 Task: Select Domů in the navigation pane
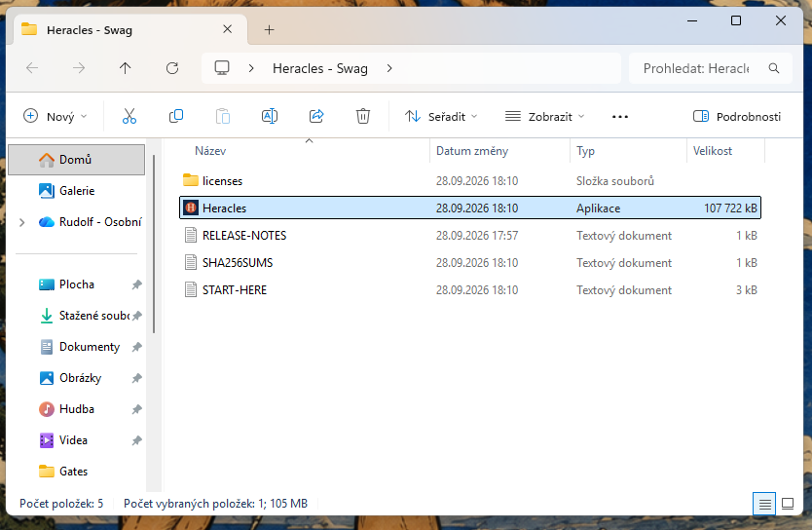pos(77,160)
